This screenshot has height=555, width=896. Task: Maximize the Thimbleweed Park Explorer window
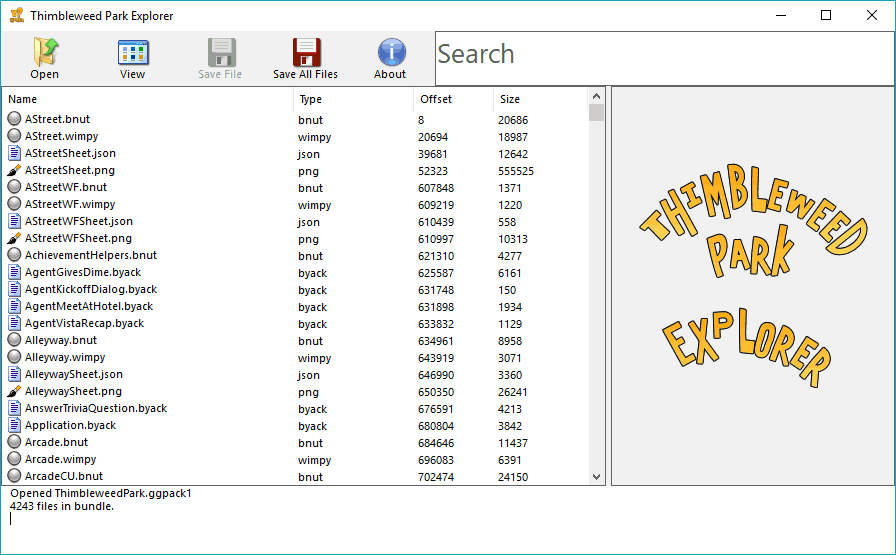(x=826, y=15)
